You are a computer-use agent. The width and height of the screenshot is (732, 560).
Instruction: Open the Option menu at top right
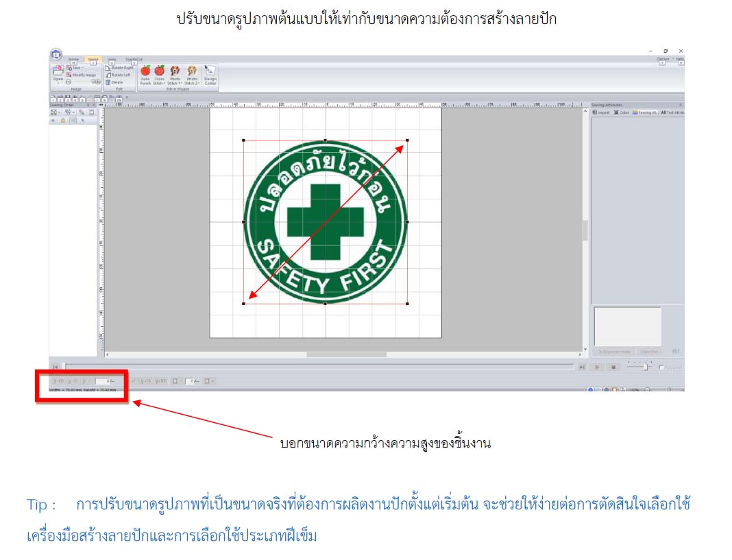(664, 60)
